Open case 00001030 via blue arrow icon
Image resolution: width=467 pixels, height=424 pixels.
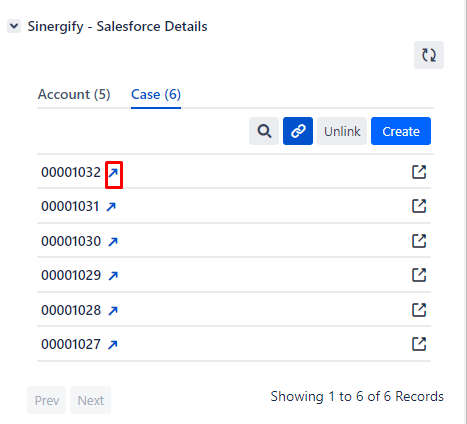(113, 241)
